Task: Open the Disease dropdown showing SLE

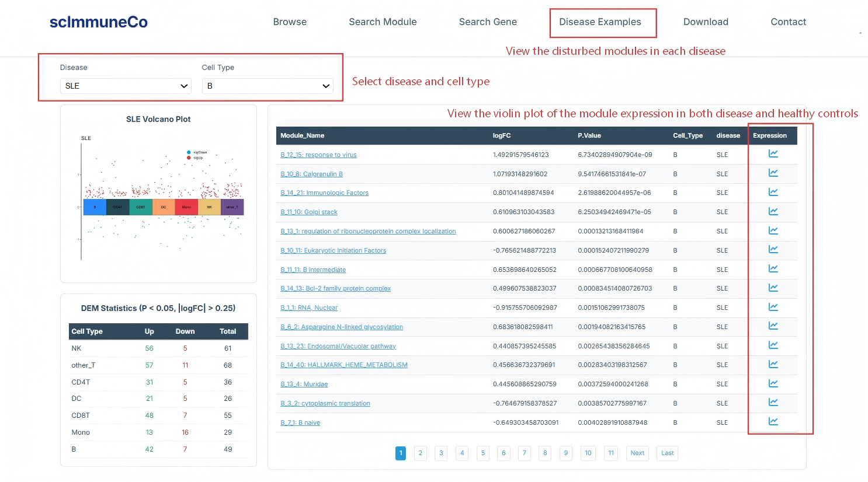Action: click(x=125, y=86)
